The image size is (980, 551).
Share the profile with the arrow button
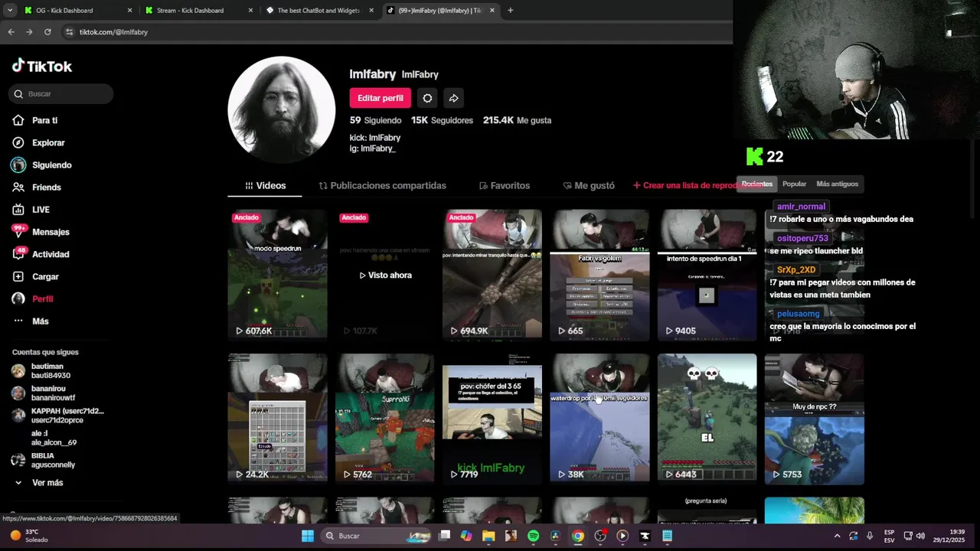pos(453,98)
